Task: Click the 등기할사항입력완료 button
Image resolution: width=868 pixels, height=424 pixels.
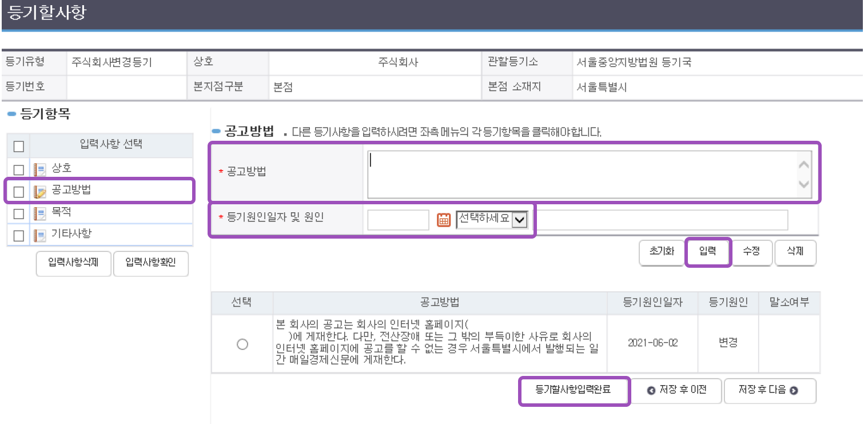Action: click(x=574, y=391)
